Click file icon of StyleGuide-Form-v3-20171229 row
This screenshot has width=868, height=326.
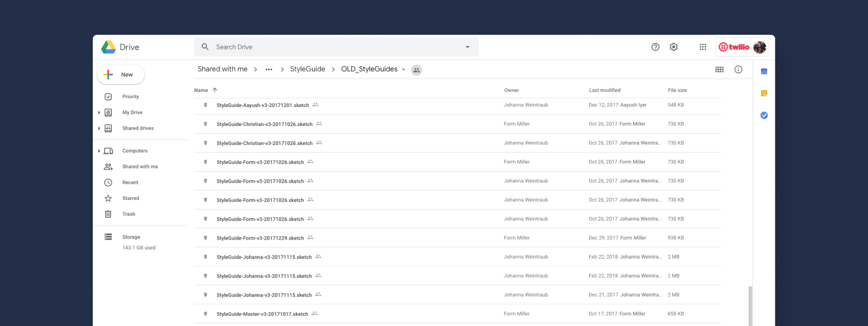[x=205, y=238]
